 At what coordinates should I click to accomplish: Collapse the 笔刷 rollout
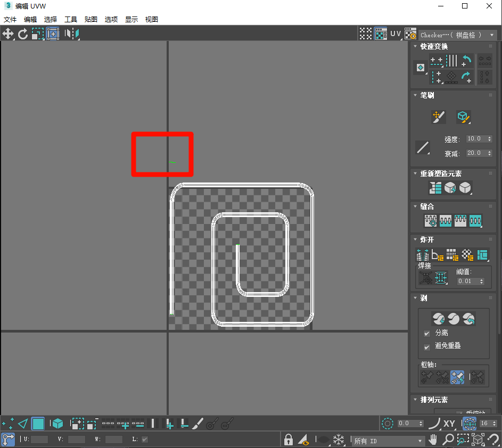point(415,95)
